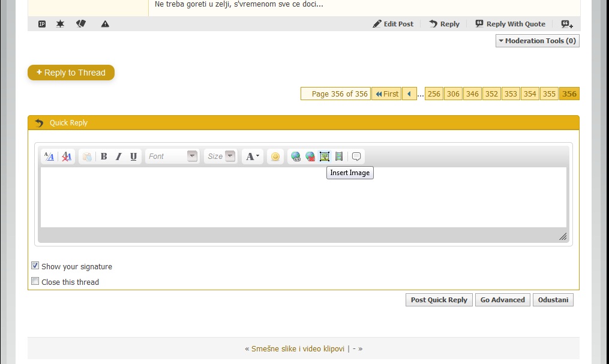This screenshot has height=364, width=609.
Task: Click the Remove Link icon
Action: tap(310, 157)
